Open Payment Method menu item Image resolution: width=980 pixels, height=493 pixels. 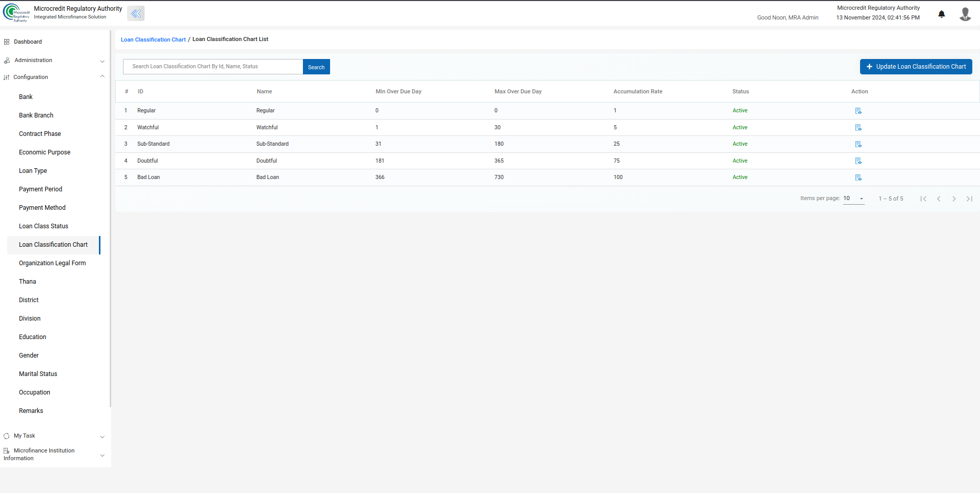[42, 208]
